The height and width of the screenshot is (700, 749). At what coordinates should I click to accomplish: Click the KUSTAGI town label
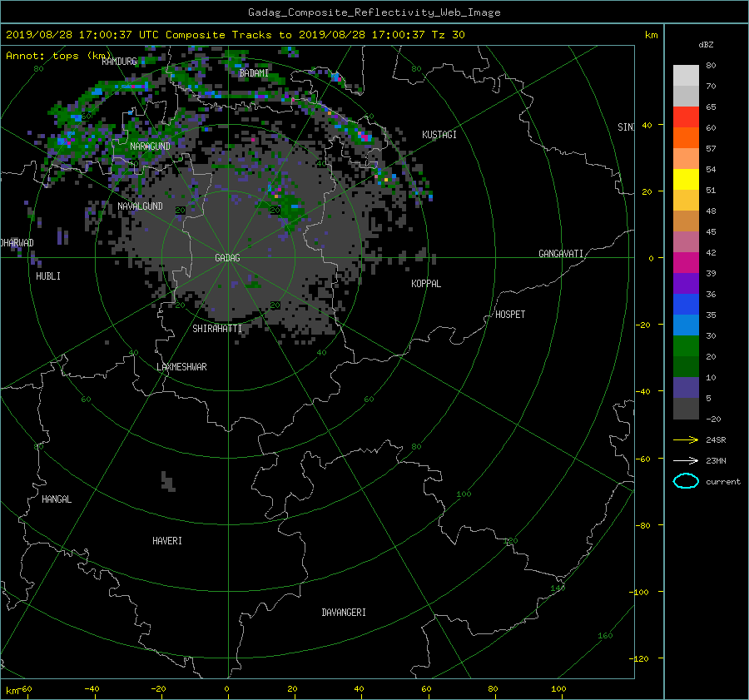(439, 135)
